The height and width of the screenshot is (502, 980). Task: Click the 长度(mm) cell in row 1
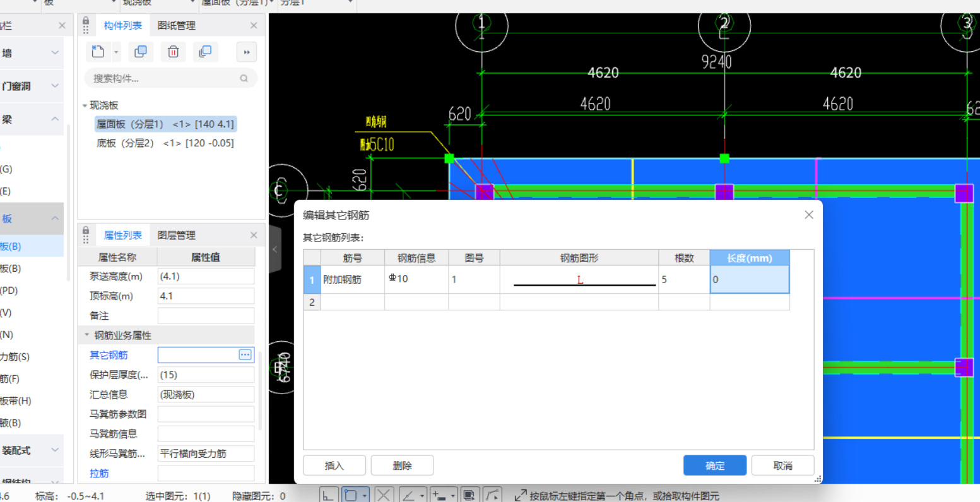(x=749, y=279)
